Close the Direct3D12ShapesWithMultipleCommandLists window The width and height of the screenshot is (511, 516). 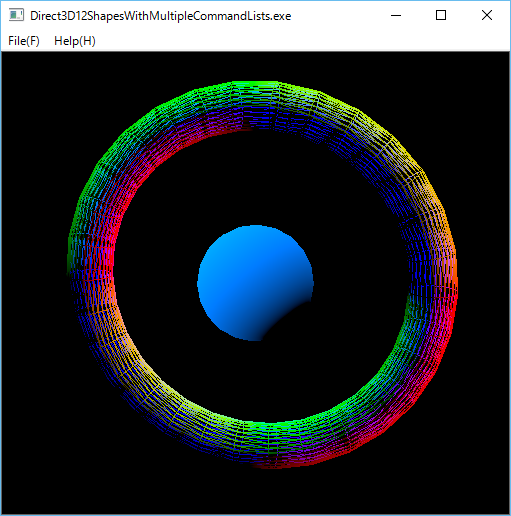[x=487, y=15]
